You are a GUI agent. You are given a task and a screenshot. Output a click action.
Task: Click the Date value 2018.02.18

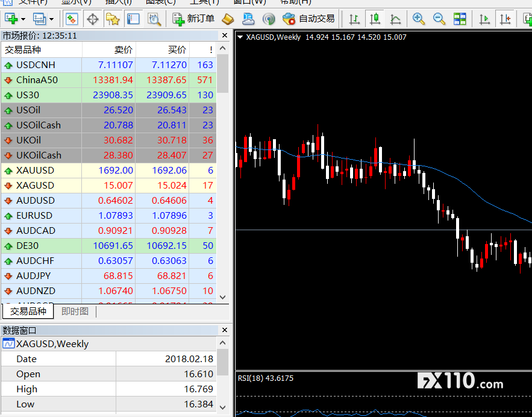tap(189, 359)
